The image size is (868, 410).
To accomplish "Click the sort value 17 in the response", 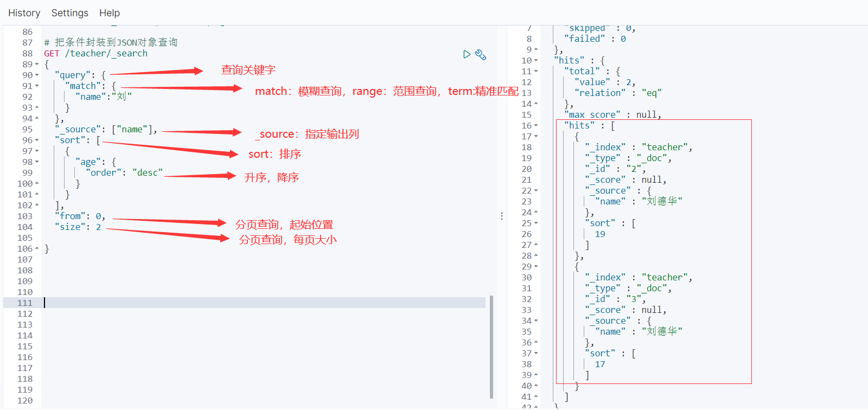I will pyautogui.click(x=600, y=364).
